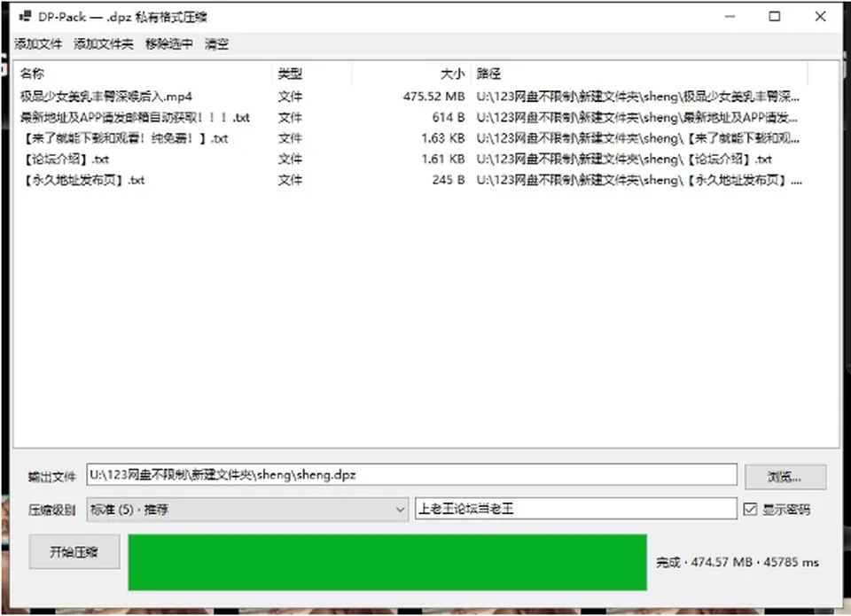Image resolution: width=851 pixels, height=616 pixels.
Task: Select the 【永久地址发布页】.txt file name
Action: (x=82, y=180)
